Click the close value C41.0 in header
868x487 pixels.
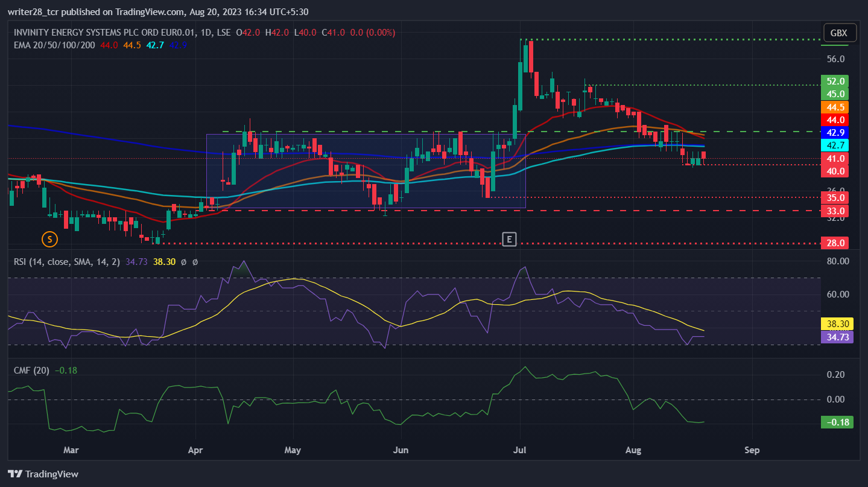click(x=332, y=33)
